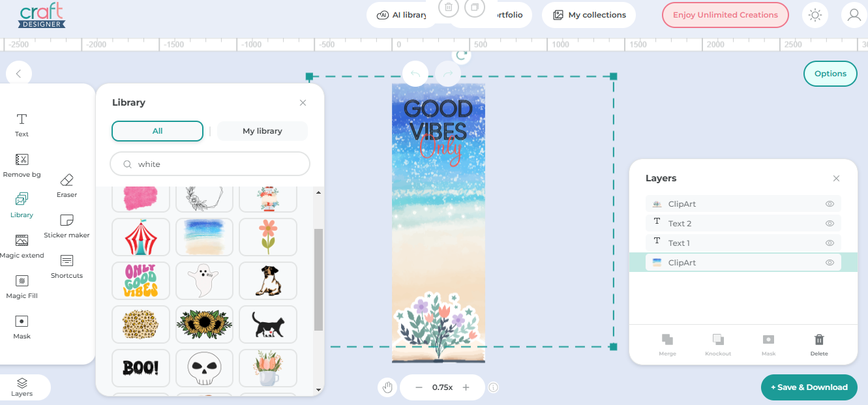The image size is (868, 405).
Task: Open the Options button
Action: 830,74
